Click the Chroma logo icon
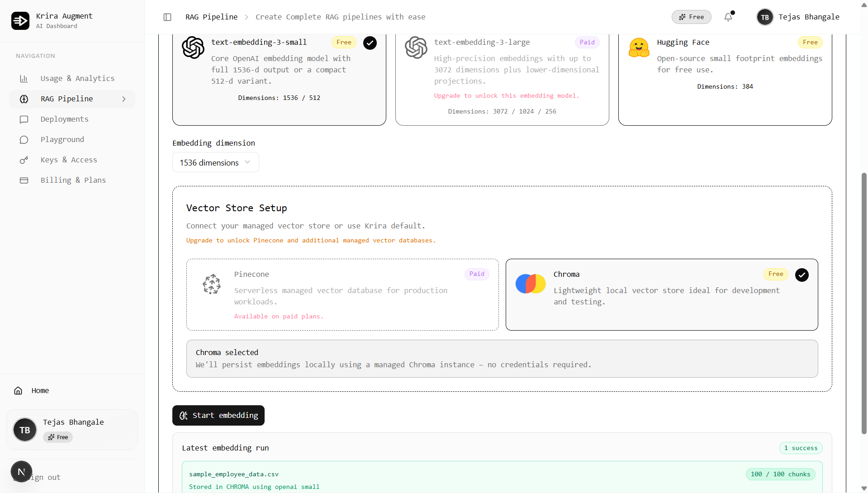Image resolution: width=868 pixels, height=493 pixels. coord(531,284)
